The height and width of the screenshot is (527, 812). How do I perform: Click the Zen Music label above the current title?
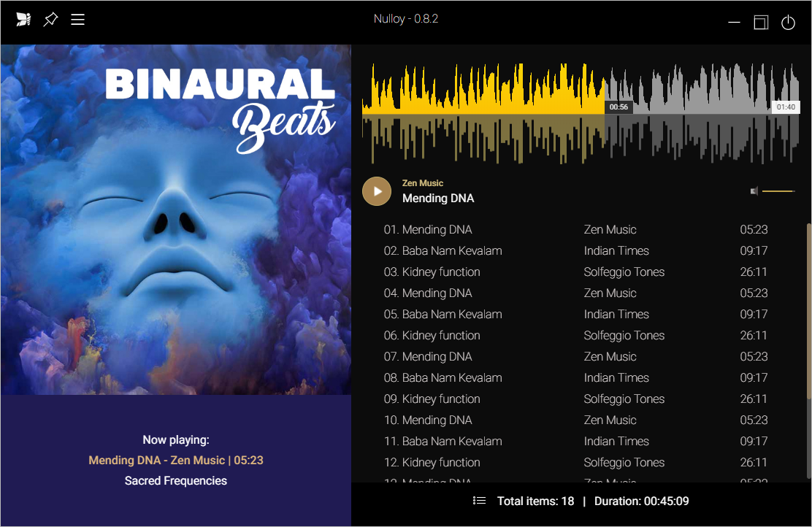(x=423, y=183)
